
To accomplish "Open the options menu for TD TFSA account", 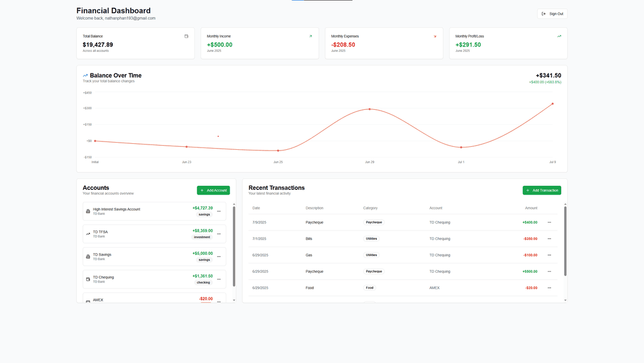I will tap(219, 233).
